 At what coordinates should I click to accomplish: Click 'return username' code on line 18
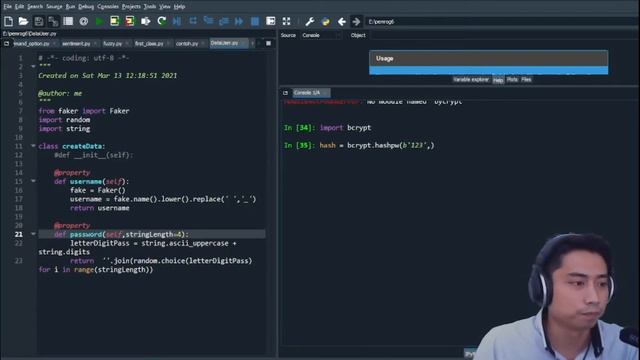click(100, 208)
